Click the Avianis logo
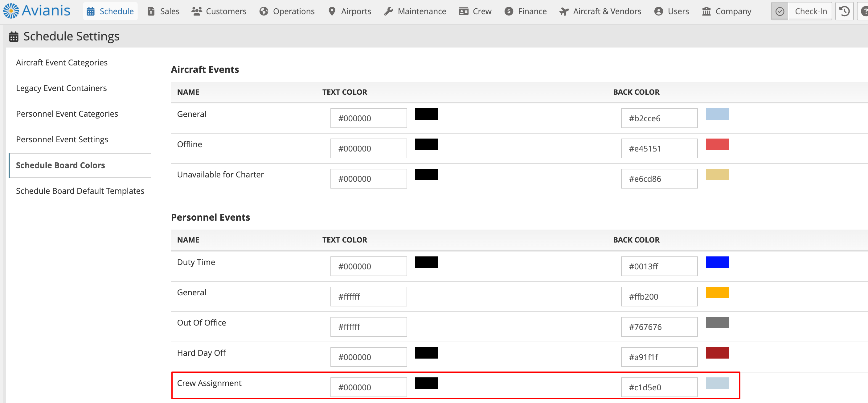868x403 pixels. [x=36, y=11]
